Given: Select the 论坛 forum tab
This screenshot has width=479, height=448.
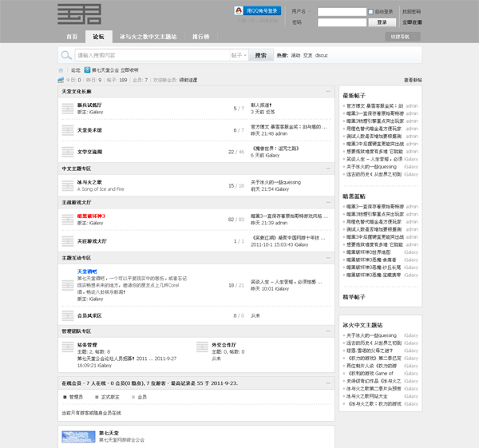Looking at the screenshot, I should [99, 37].
